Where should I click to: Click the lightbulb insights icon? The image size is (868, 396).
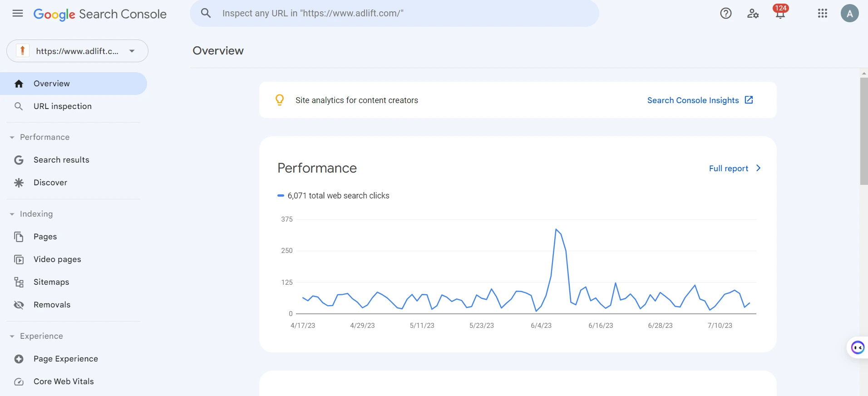point(280,100)
